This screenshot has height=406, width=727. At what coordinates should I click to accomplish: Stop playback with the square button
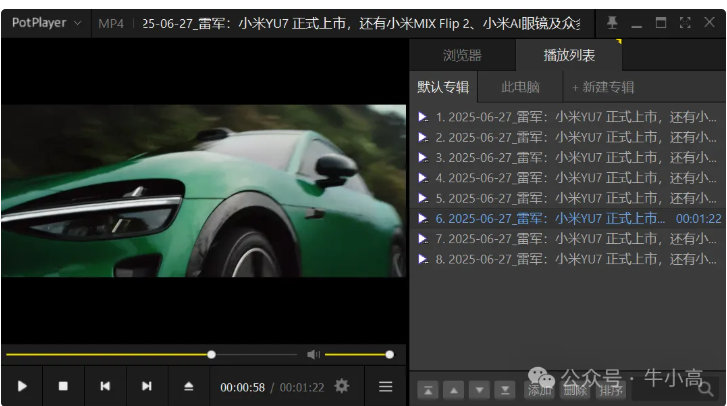pos(63,386)
